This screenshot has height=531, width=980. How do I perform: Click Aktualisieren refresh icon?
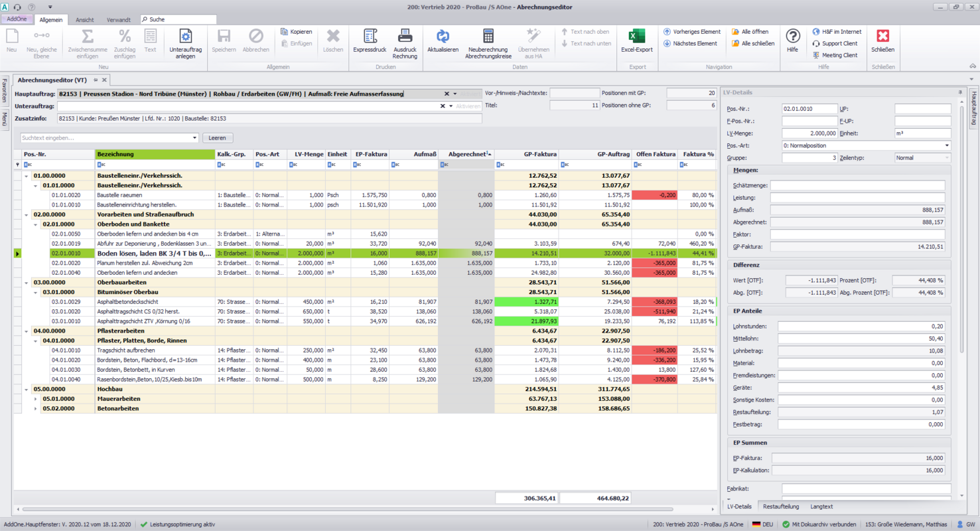[443, 36]
